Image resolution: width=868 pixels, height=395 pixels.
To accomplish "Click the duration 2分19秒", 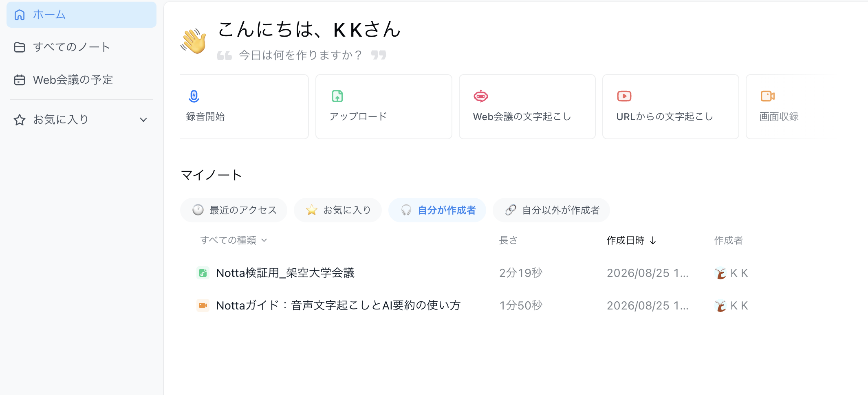I will tap(521, 273).
